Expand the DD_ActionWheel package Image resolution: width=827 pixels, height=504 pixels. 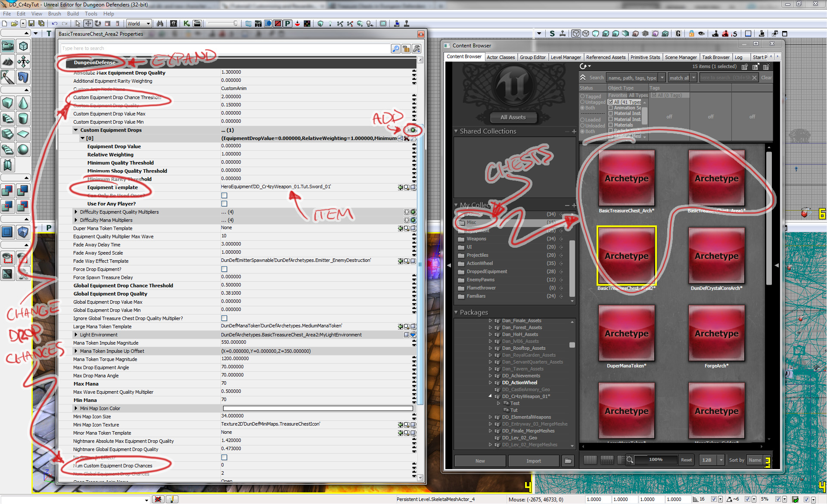(490, 383)
